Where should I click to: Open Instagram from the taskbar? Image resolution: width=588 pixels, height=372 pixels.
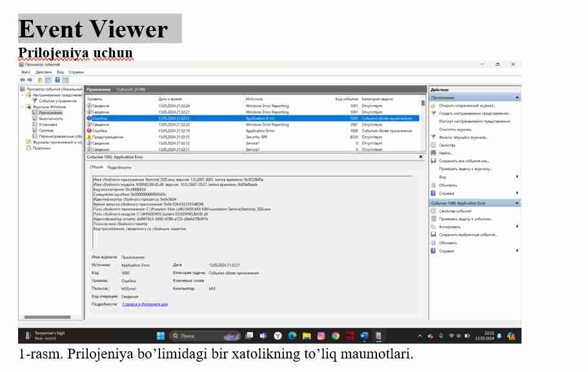pos(321,336)
